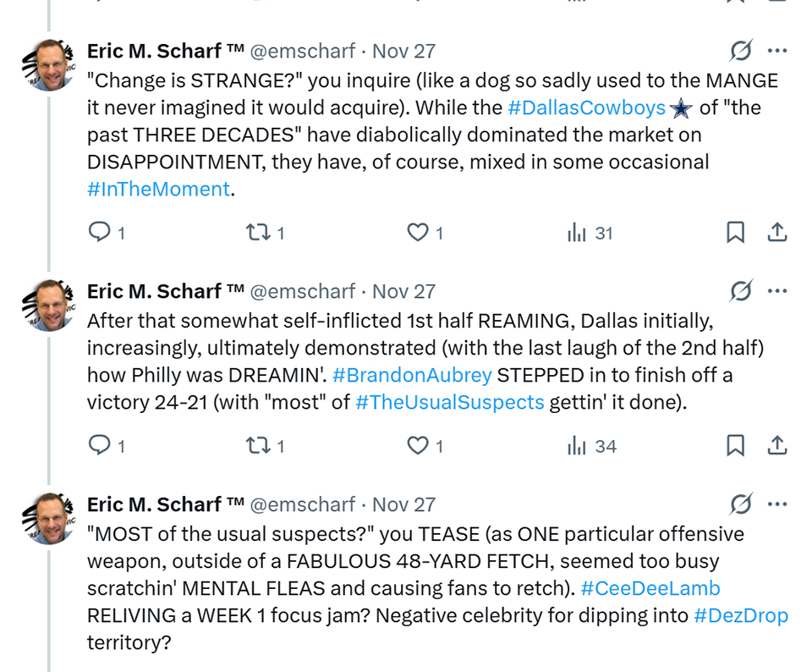This screenshot has width=812, height=672.
Task: Expand more menu on second tweet
Action: click(x=777, y=292)
